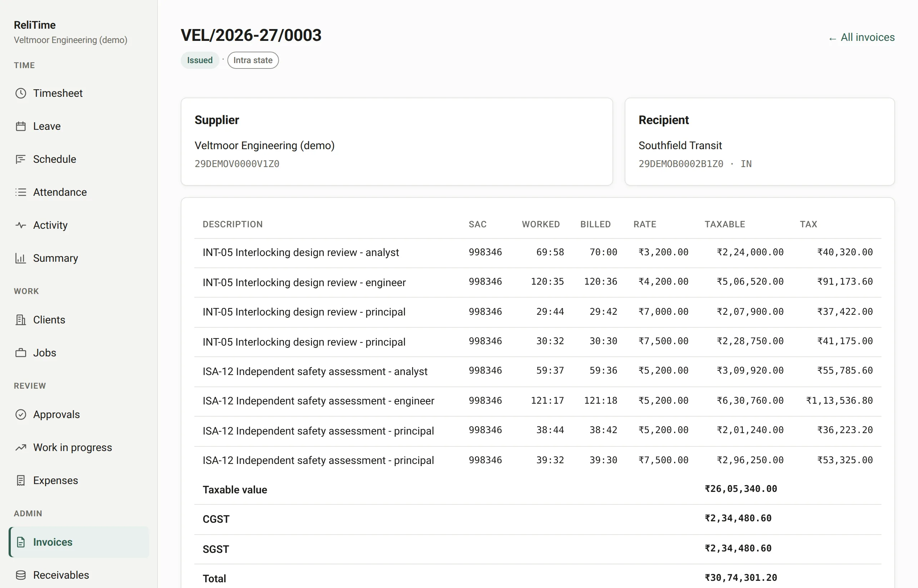The height and width of the screenshot is (588, 918).
Task: Click the Expenses receipt icon
Action: coord(21,480)
